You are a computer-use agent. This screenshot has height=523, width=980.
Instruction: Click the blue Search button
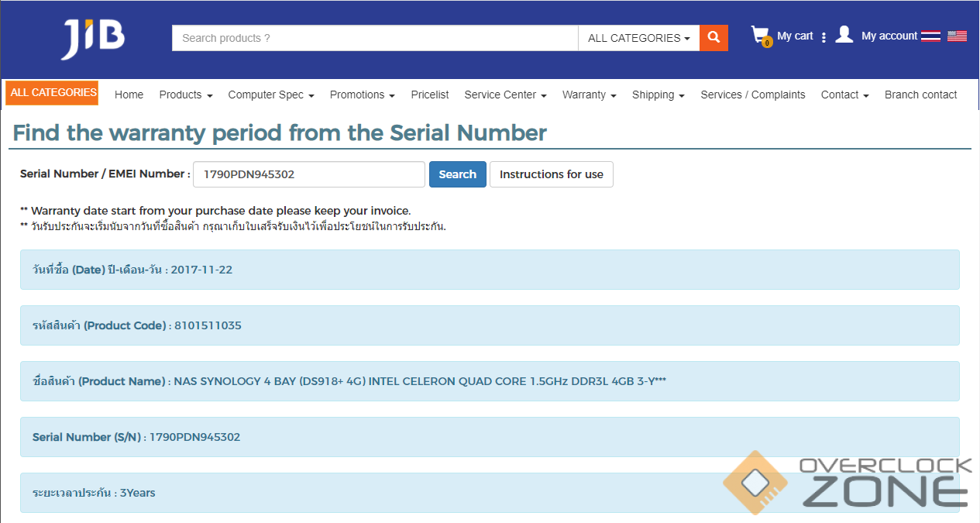[458, 174]
